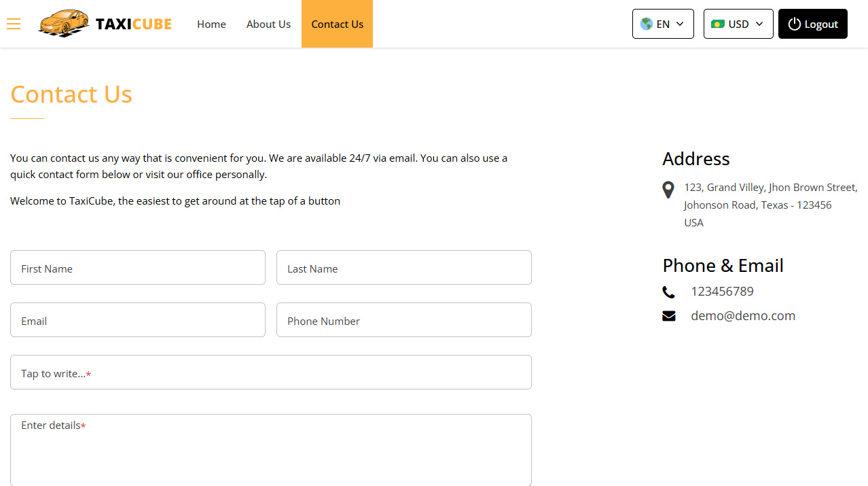Image resolution: width=868 pixels, height=486 pixels.
Task: Click the phone handset icon
Action: (669, 292)
